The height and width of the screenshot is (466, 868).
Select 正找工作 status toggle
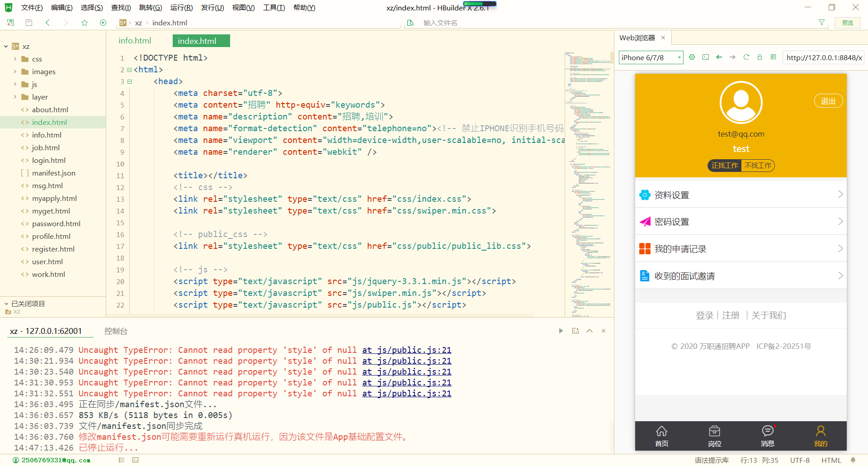(725, 166)
